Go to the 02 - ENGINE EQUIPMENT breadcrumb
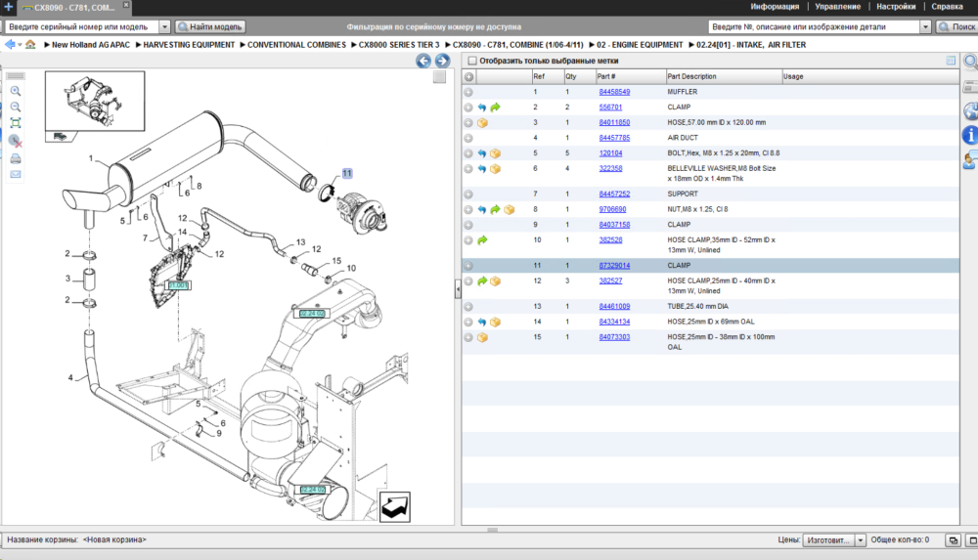978x560 pixels. pyautogui.click(x=640, y=45)
